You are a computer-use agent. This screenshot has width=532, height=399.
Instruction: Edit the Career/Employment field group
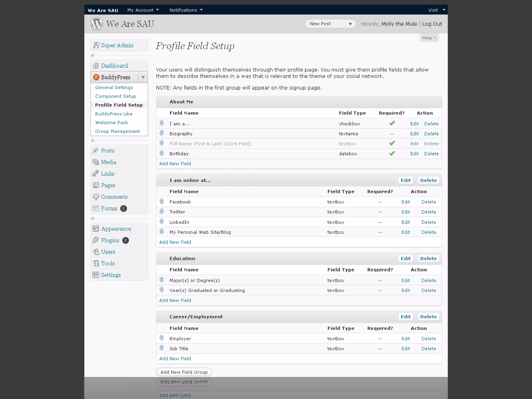click(x=406, y=317)
